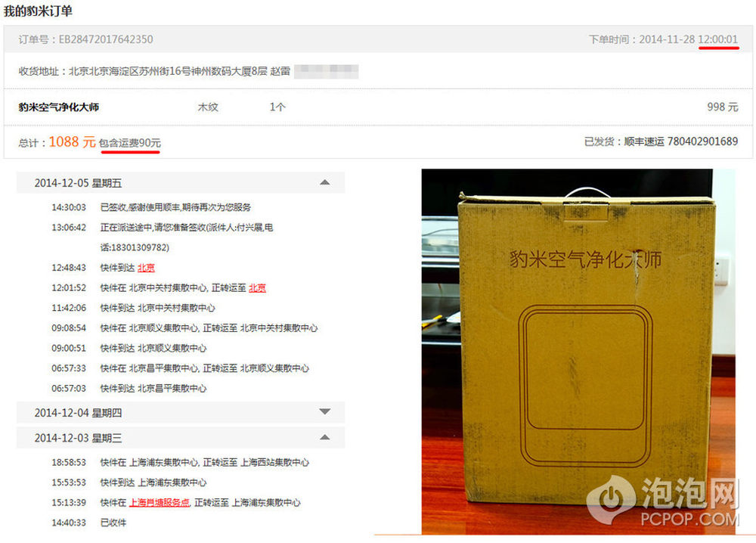Click the total amount 1088 元
This screenshot has width=756, height=543.
[x=73, y=141]
